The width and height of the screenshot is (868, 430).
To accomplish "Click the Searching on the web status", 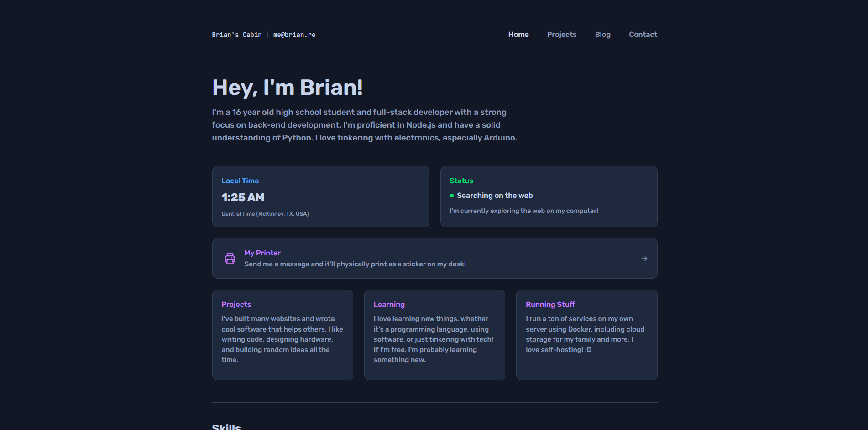I will 495,196.
